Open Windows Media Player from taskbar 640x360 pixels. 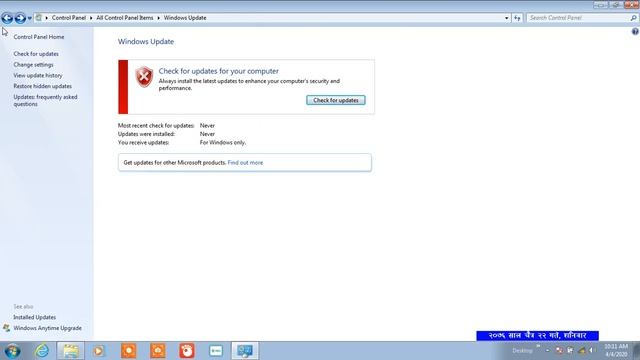[x=98, y=351]
